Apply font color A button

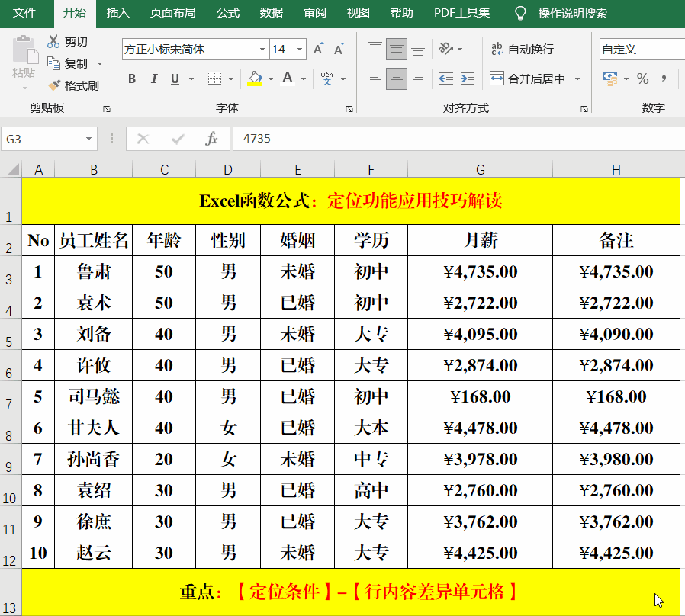tap(288, 79)
